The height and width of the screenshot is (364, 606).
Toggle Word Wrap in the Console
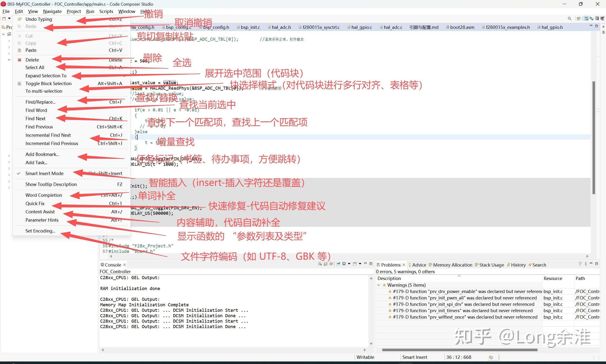coord(331,264)
